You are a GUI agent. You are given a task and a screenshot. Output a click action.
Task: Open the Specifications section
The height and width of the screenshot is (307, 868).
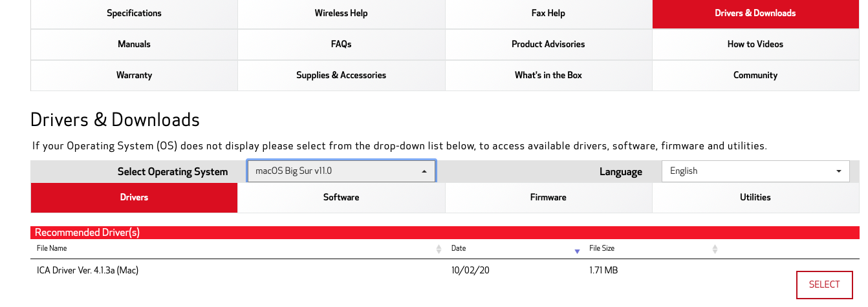pyautogui.click(x=134, y=13)
